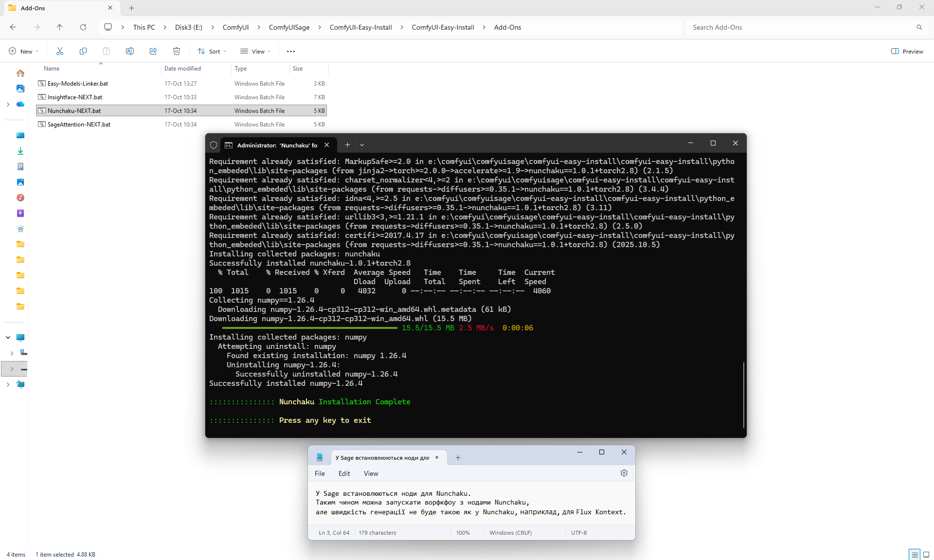This screenshot has width=934, height=560.
Task: Click Refresh button next to address bar
Action: (x=83, y=27)
